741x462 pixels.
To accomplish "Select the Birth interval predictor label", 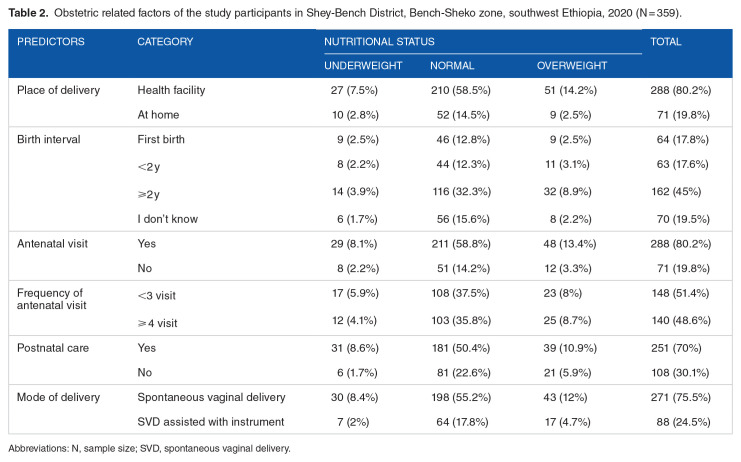I will coord(50,139).
